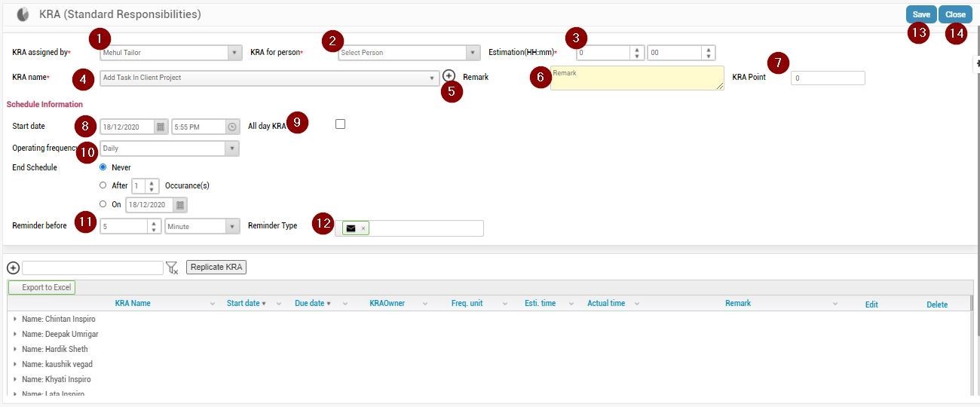This screenshot has width=980, height=407.
Task: Open calendar icon for End Schedule On date
Action: tap(180, 205)
